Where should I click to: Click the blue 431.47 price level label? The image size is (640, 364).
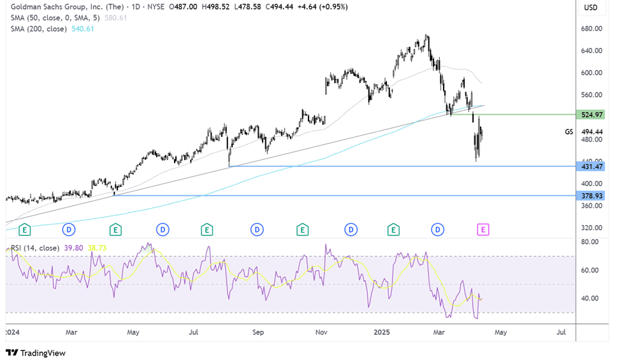592,166
